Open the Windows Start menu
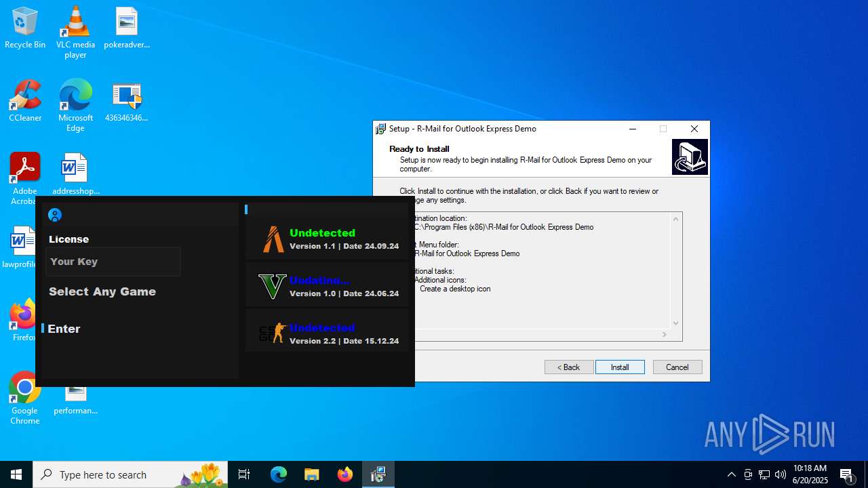This screenshot has width=868, height=488. pos(16,474)
